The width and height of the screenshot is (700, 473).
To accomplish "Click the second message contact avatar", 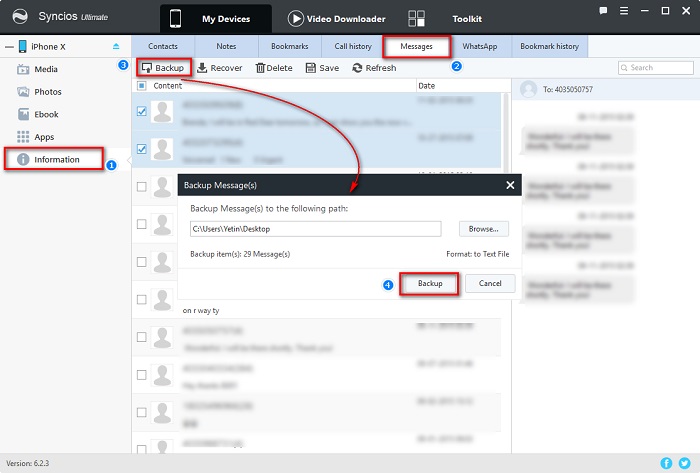I will click(162, 149).
